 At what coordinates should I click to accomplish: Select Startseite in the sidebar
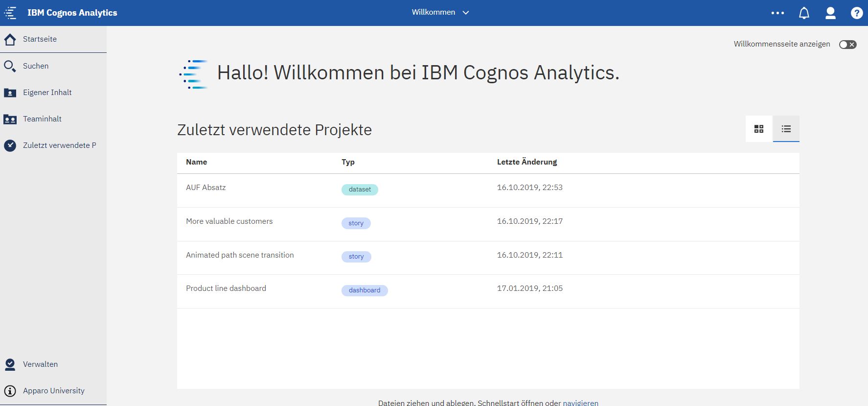[x=40, y=39]
